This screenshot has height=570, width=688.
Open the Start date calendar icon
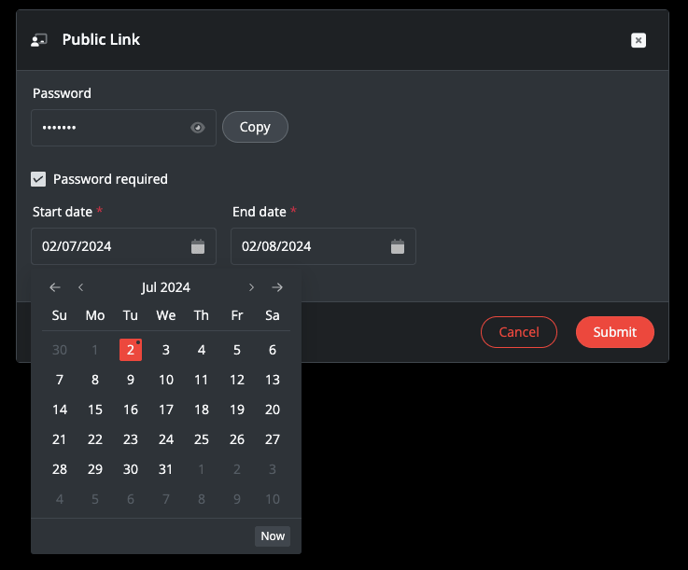pyautogui.click(x=198, y=247)
